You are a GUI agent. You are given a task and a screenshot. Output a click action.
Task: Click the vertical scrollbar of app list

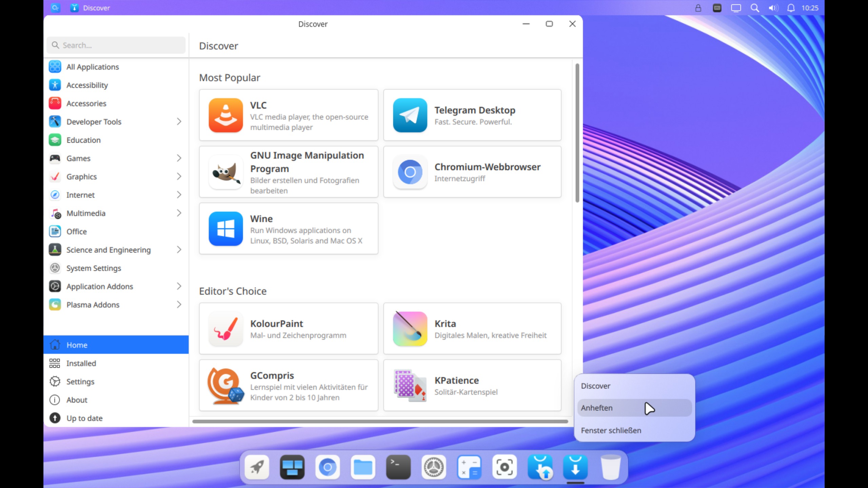click(577, 133)
